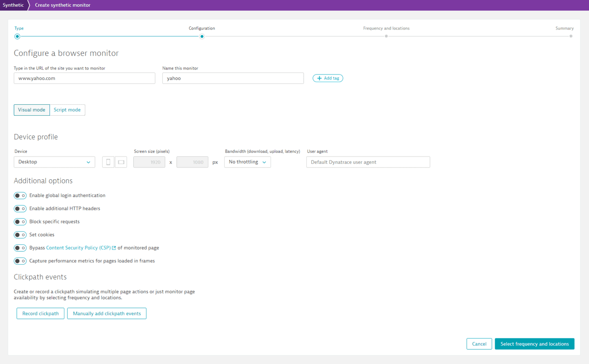Screen dimensions: 589x364
Task: Click the Frequency and locations step dot
Action: pos(386,36)
